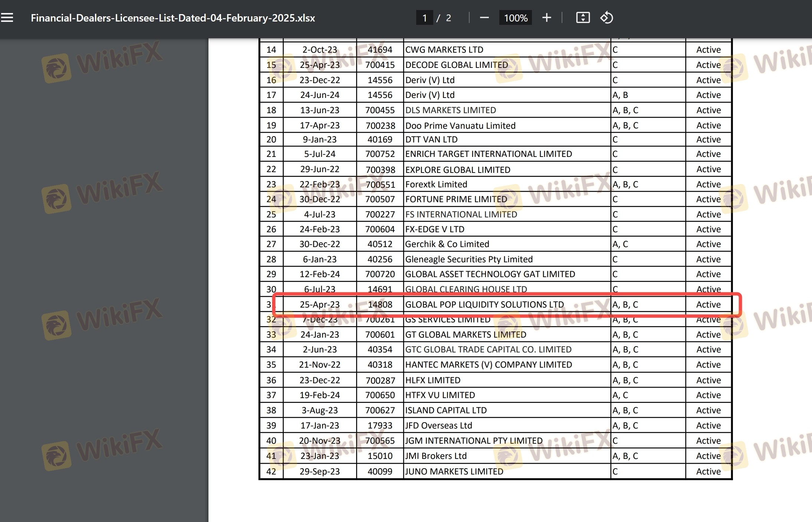Select license number 14808 cell
Screen dimensions: 812x522
[380, 305]
